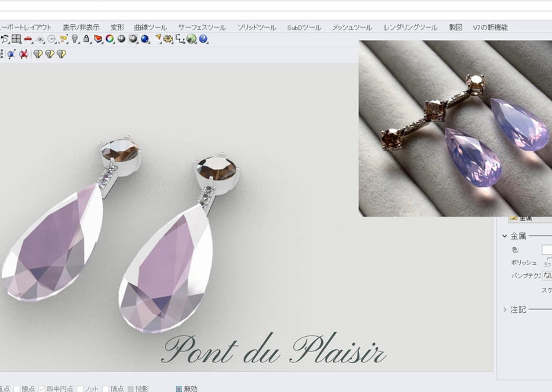Click the gold 金属 material type entry
552x392 pixels.
pyautogui.click(x=530, y=218)
